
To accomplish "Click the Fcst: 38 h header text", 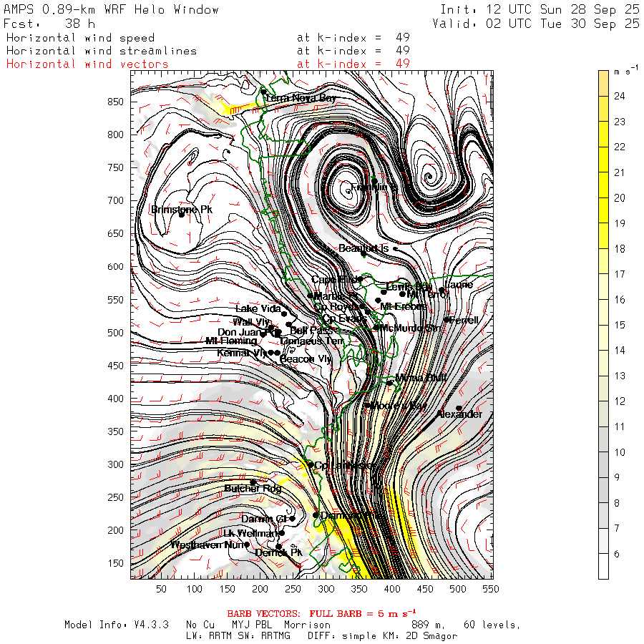I will tap(49, 24).
